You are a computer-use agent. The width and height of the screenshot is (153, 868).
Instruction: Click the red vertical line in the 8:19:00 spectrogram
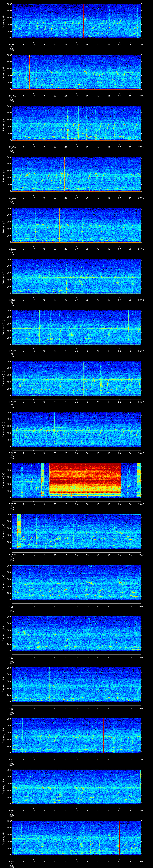[x=64, y=174]
